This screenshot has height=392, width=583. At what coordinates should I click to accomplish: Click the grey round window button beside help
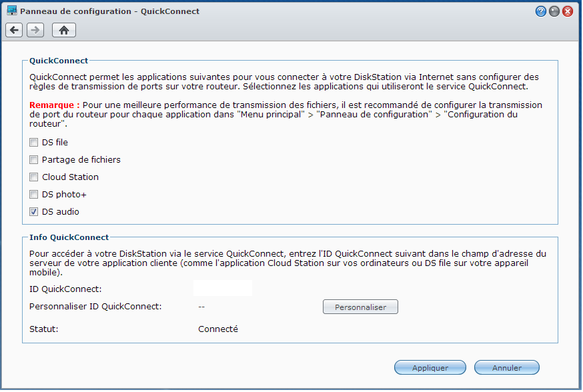point(554,11)
